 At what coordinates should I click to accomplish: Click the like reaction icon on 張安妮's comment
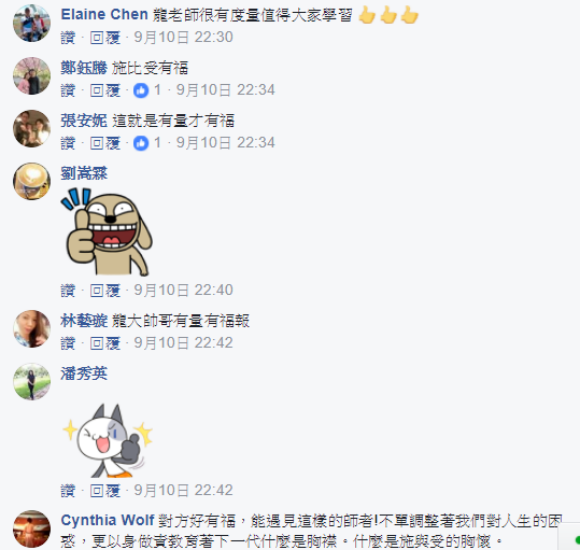click(141, 143)
